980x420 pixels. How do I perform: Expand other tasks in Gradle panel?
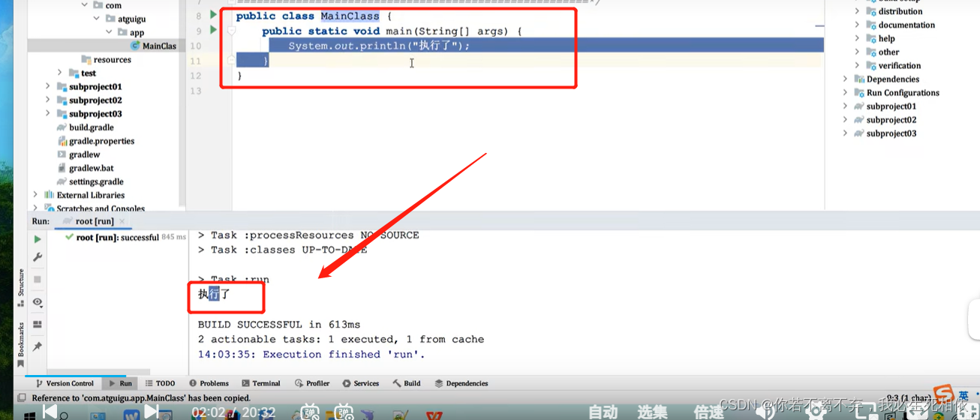(x=857, y=52)
